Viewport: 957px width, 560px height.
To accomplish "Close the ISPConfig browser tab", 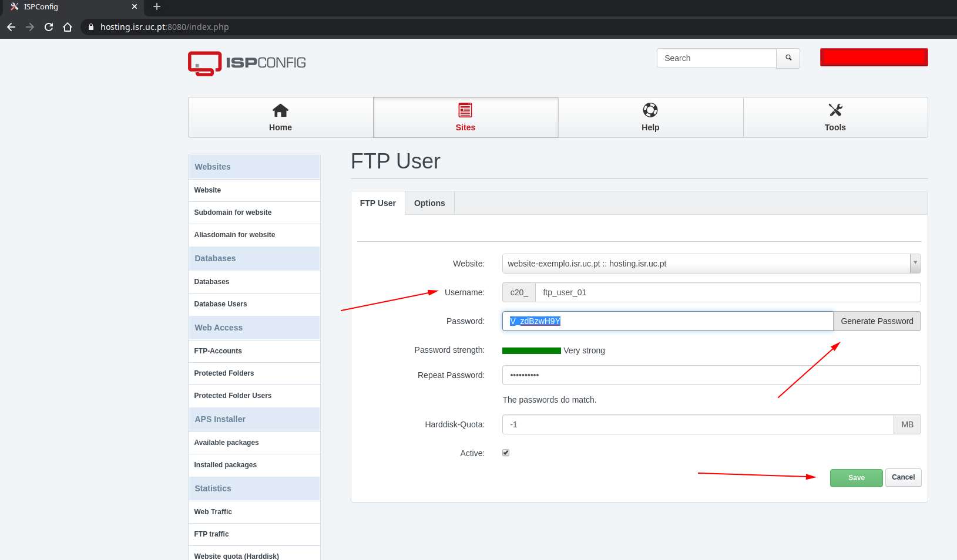I will (135, 7).
